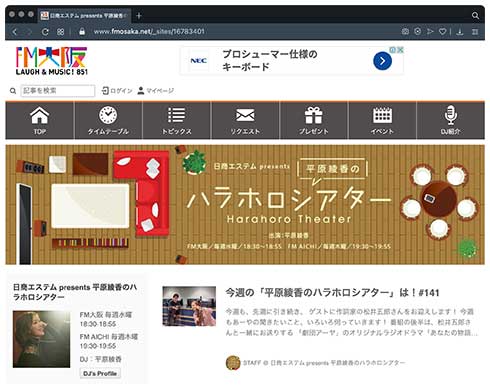Click the heart bookmark icon in toolbar

point(442,31)
